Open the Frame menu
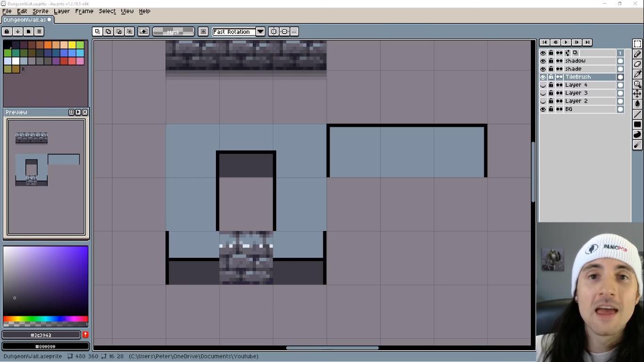 84,11
